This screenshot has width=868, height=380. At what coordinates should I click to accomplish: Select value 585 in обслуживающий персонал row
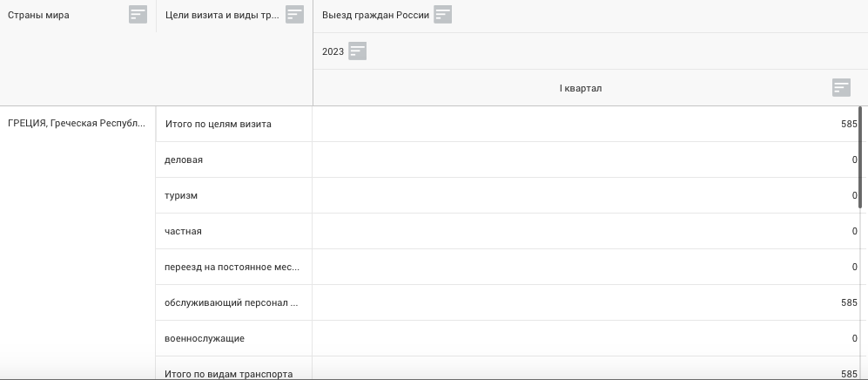(848, 303)
